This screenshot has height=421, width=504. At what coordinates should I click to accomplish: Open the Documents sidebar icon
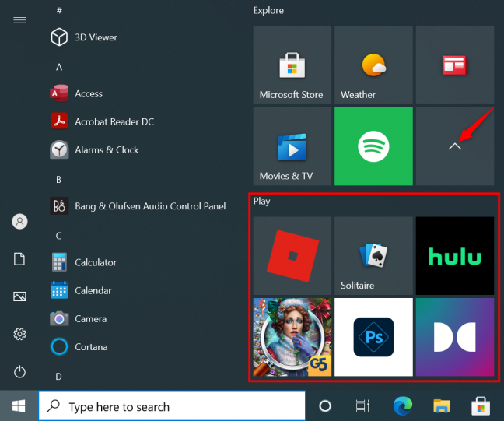(x=19, y=259)
